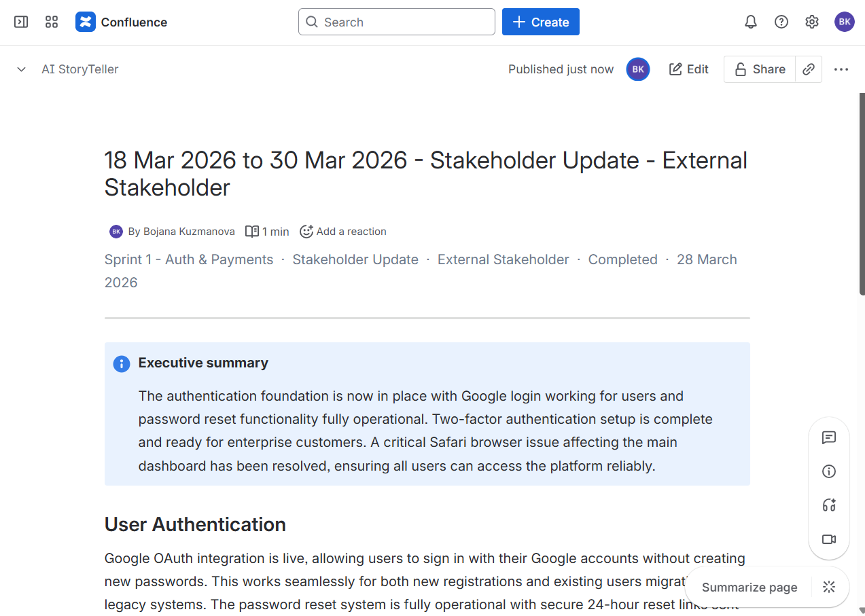Click Summarize page
The image size is (865, 616).
(749, 587)
